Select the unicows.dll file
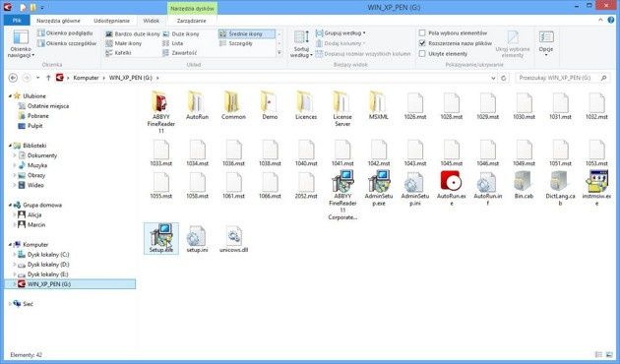 (x=233, y=238)
